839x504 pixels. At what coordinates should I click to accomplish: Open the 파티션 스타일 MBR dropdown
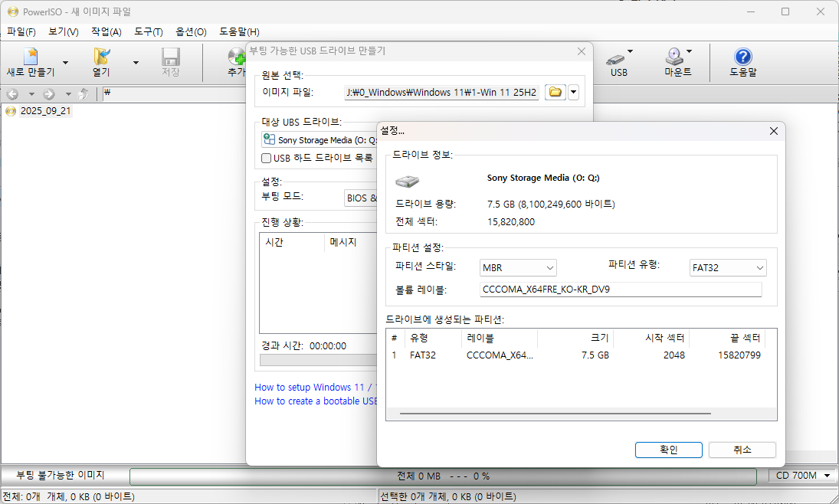point(518,267)
